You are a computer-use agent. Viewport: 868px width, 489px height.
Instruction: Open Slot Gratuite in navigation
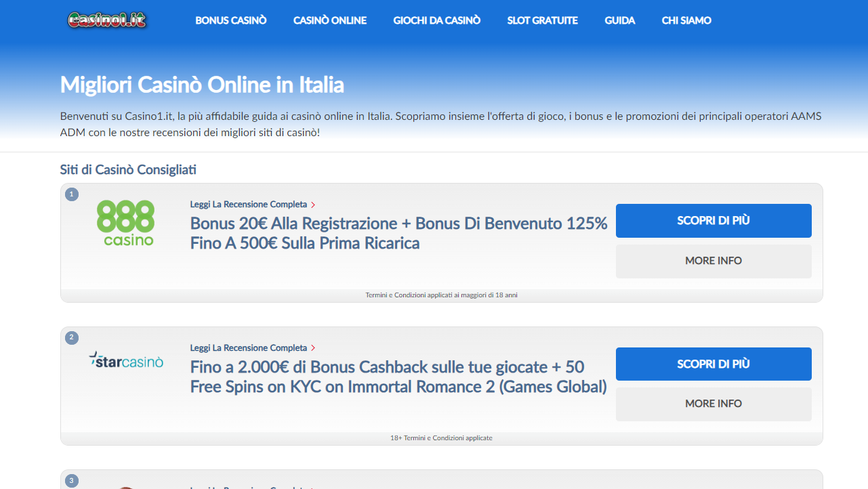[543, 20]
